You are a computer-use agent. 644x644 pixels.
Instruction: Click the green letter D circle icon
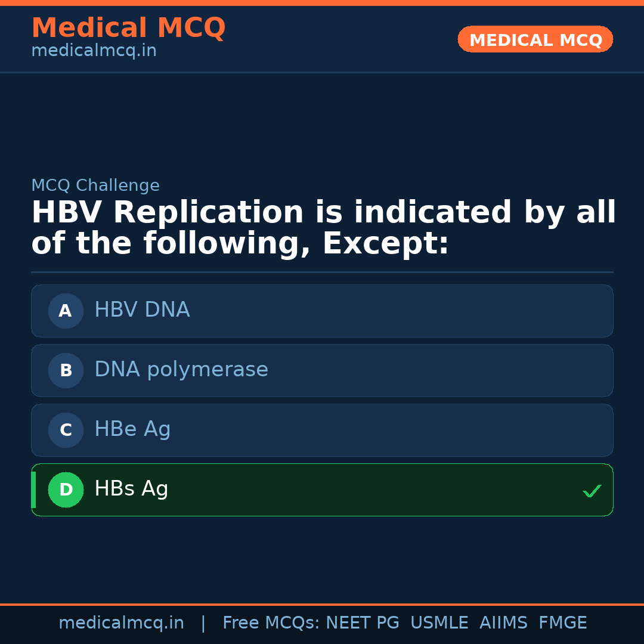pos(66,490)
